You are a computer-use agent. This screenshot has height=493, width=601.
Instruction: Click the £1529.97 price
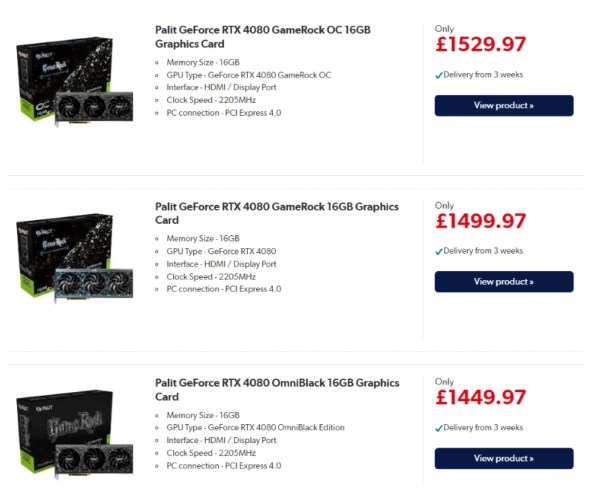480,45
